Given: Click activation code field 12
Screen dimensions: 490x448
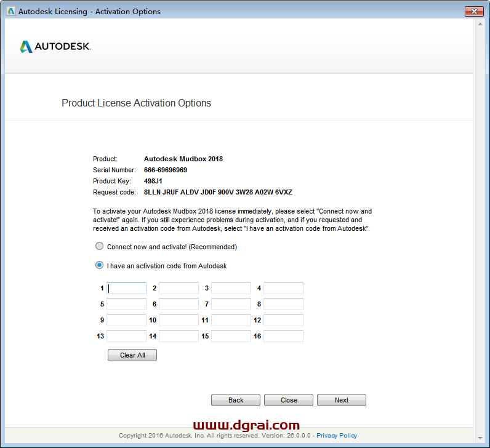Looking at the screenshot, I should 283,320.
